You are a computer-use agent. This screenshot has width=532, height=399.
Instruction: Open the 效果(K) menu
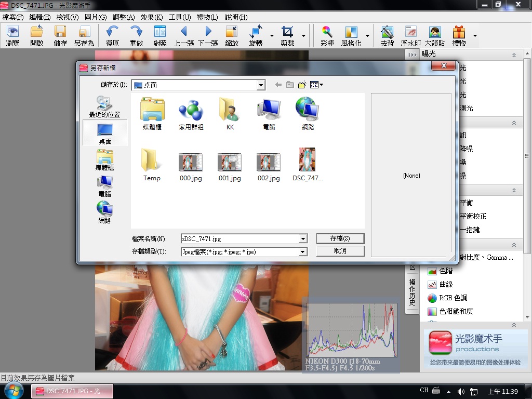[x=152, y=17]
